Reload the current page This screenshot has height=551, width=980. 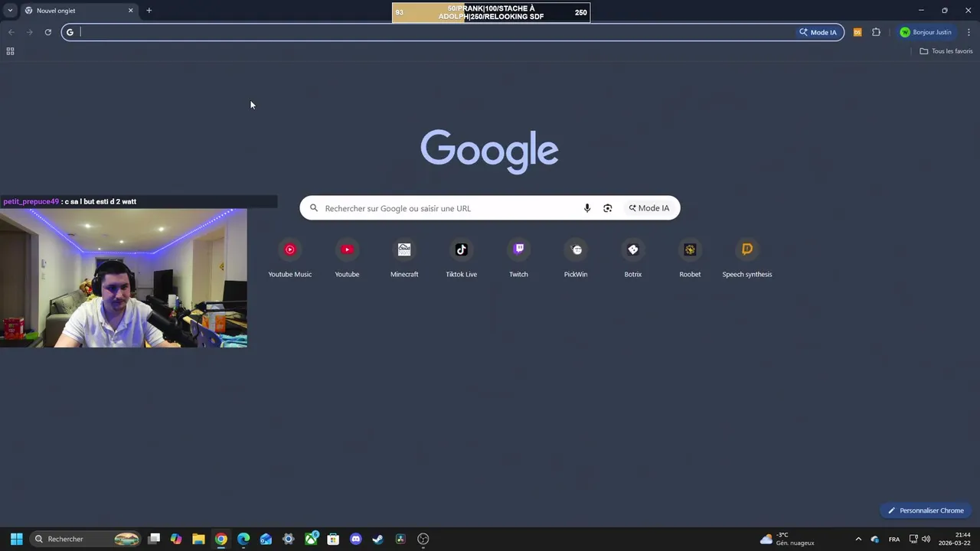[47, 32]
